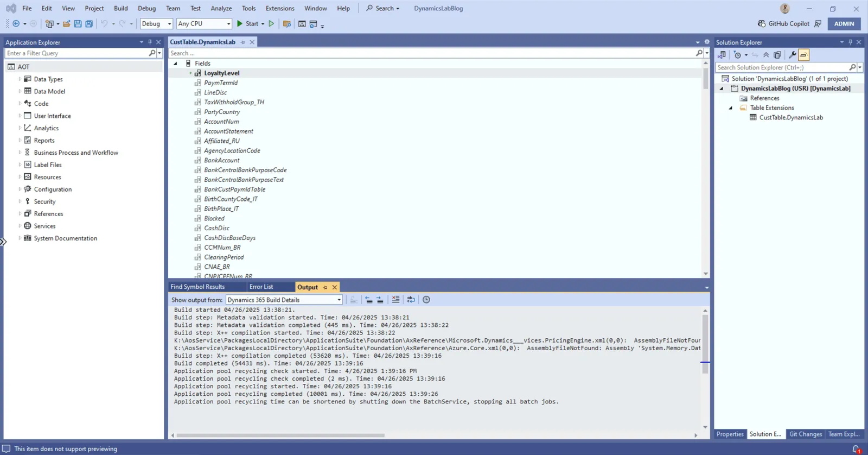Image resolution: width=868 pixels, height=455 pixels.
Task: Click the ADMIN account button
Action: click(x=844, y=24)
